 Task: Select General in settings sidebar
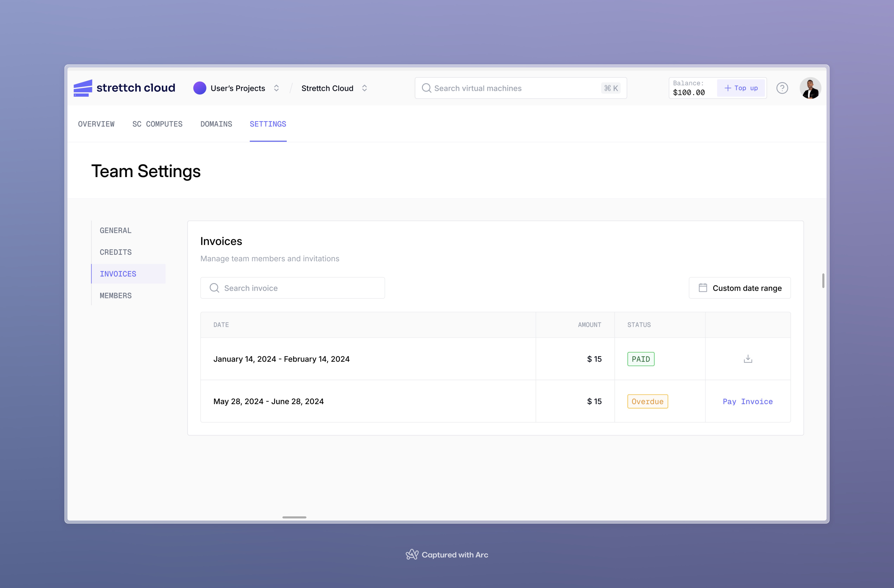click(x=116, y=231)
